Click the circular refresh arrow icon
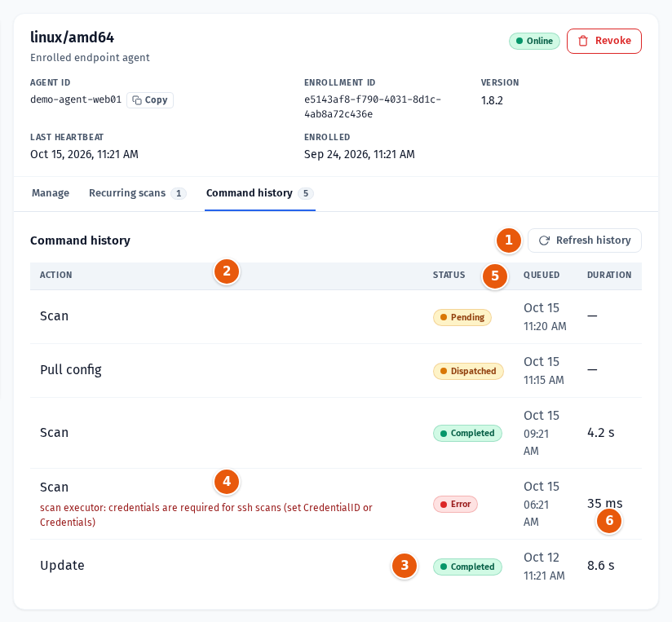This screenshot has height=622, width=672. click(544, 240)
